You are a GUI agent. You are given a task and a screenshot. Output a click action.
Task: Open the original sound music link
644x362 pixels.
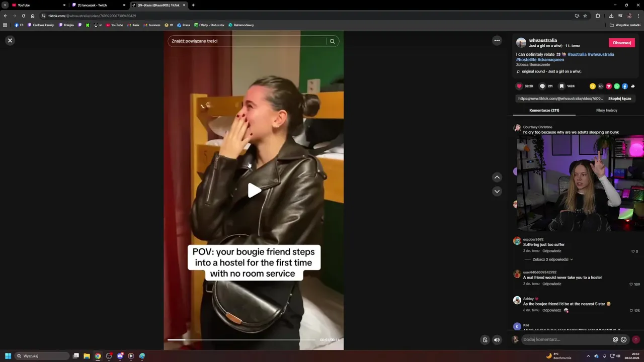pos(551,71)
